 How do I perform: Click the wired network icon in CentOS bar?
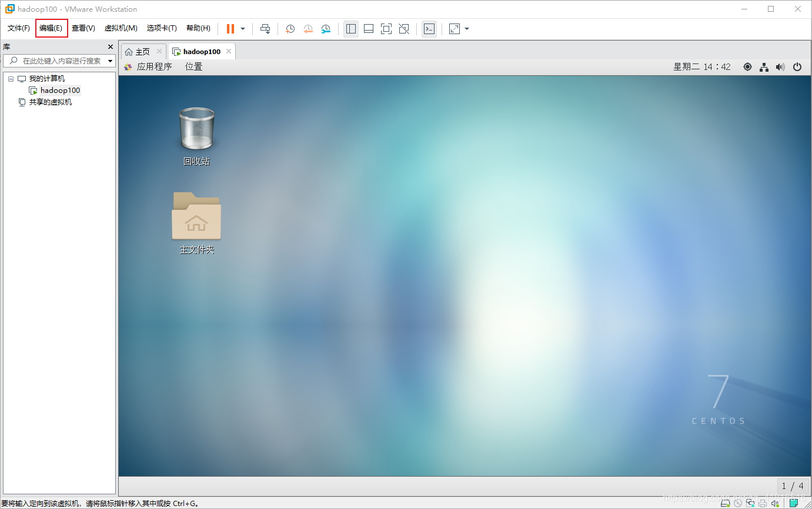point(764,67)
